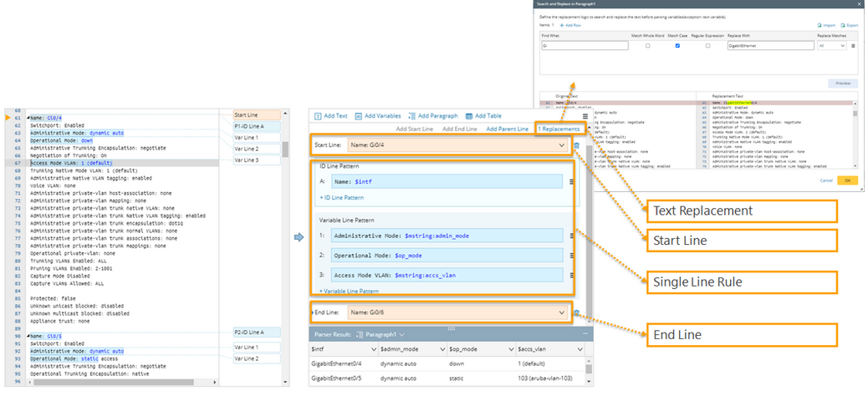Delete the Start Line with trash icon
Image resolution: width=868 pixels, height=396 pixels.
[576, 146]
